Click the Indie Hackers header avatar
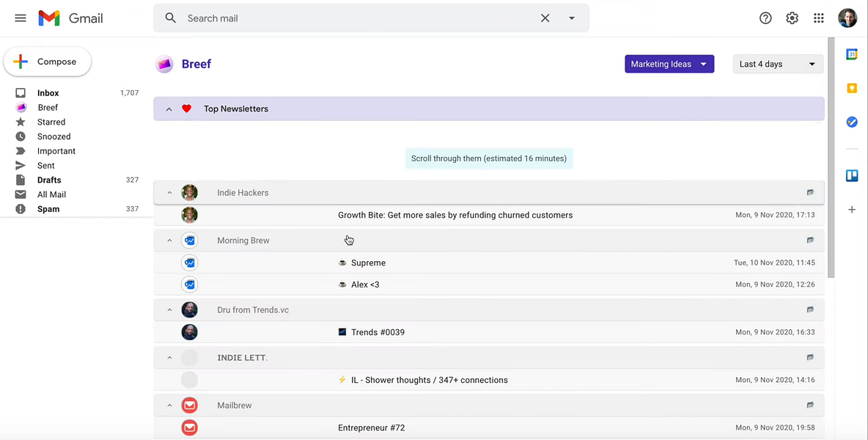Screen dimensions: 868x440 [189, 193]
